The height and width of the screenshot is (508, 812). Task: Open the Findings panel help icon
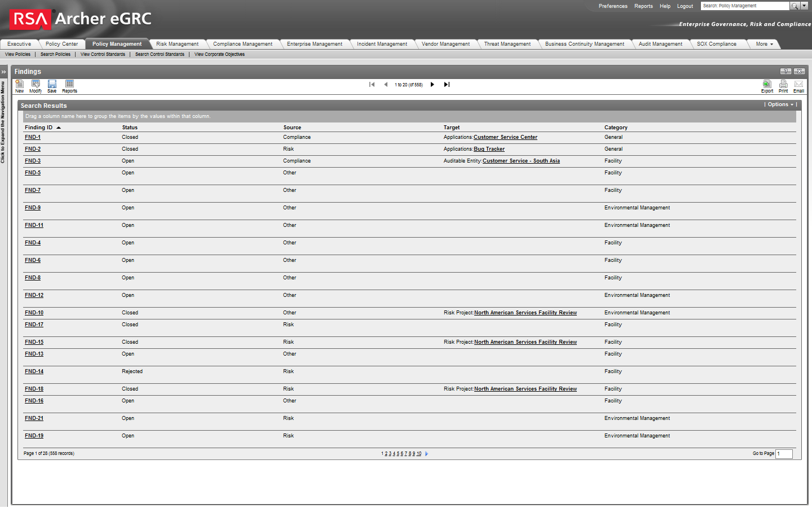pyautogui.click(x=785, y=71)
